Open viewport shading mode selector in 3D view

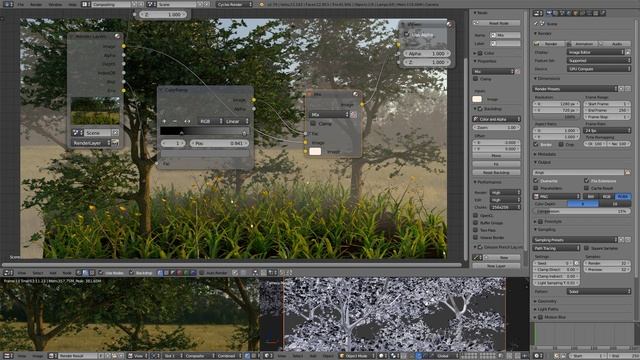pyautogui.click(x=383, y=356)
